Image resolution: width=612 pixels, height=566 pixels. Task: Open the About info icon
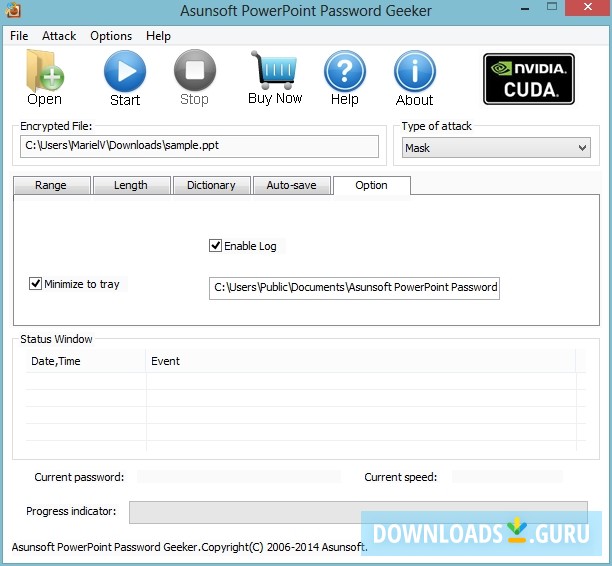click(x=415, y=71)
